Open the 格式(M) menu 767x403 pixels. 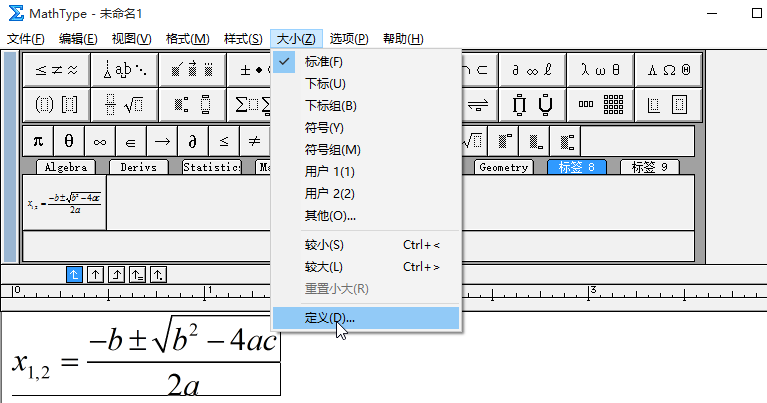click(188, 39)
